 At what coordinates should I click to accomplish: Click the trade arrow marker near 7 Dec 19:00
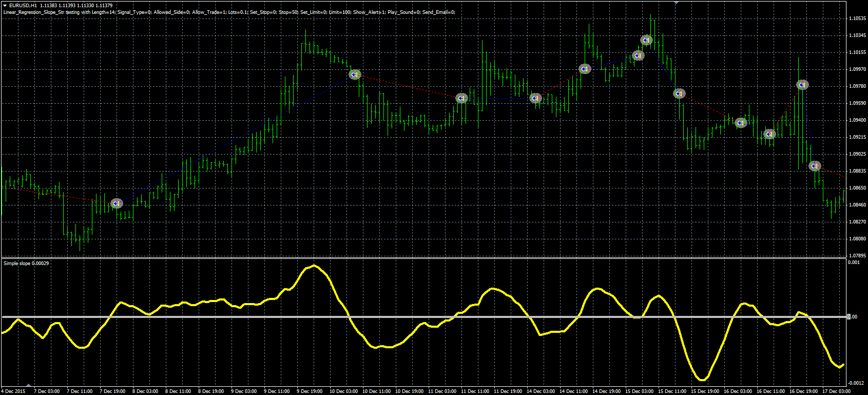tap(117, 203)
